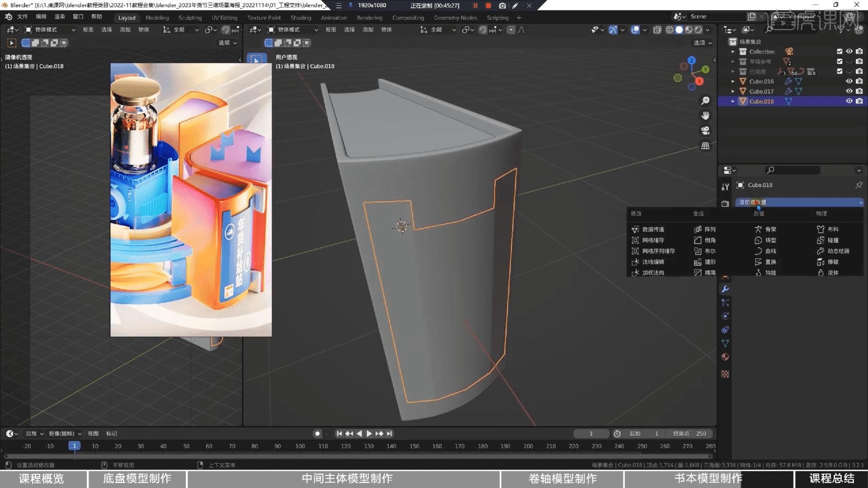Switch to UV Editing workspace tab
Screen dimensions: 868x488
[x=224, y=18]
